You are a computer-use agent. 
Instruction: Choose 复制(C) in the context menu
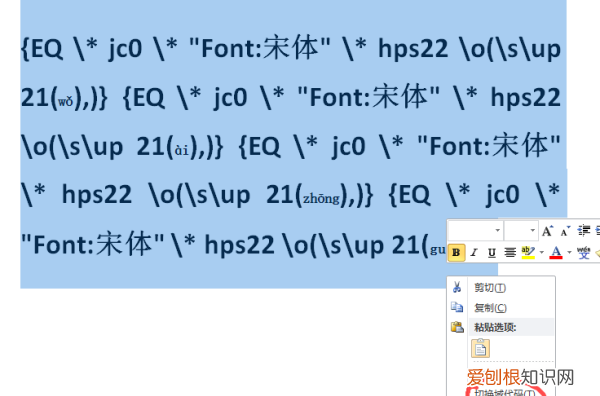[501, 308]
